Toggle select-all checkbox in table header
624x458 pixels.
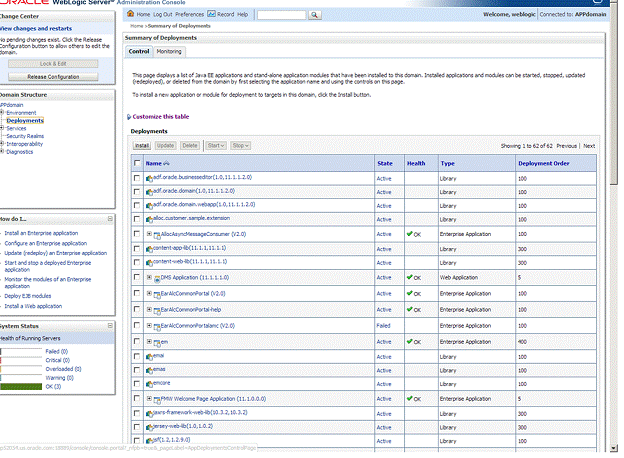point(137,163)
